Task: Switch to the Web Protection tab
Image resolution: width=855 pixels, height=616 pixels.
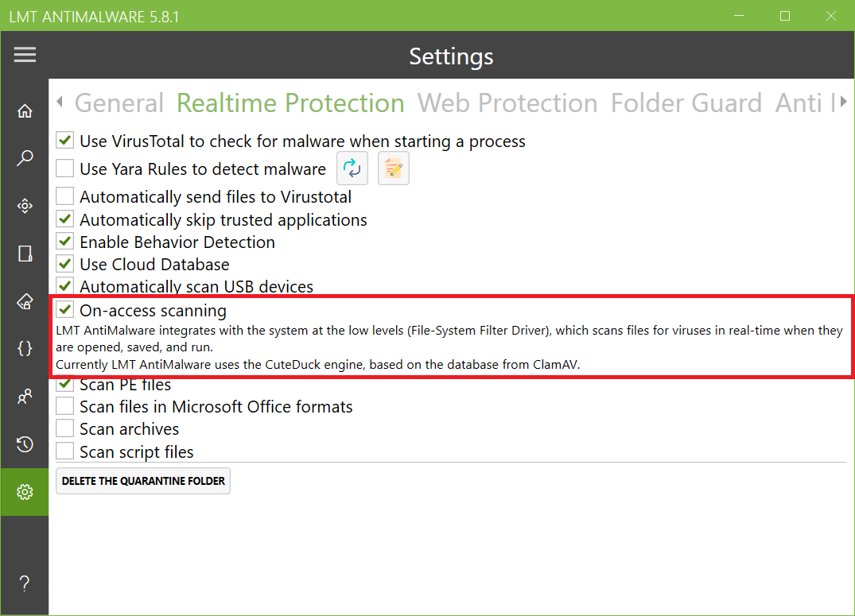Action: coord(507,103)
